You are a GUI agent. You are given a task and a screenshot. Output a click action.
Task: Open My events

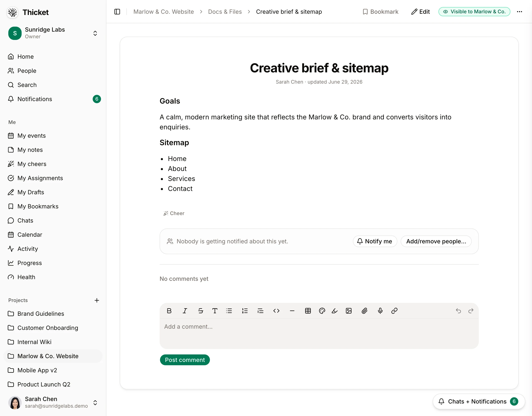(53, 136)
